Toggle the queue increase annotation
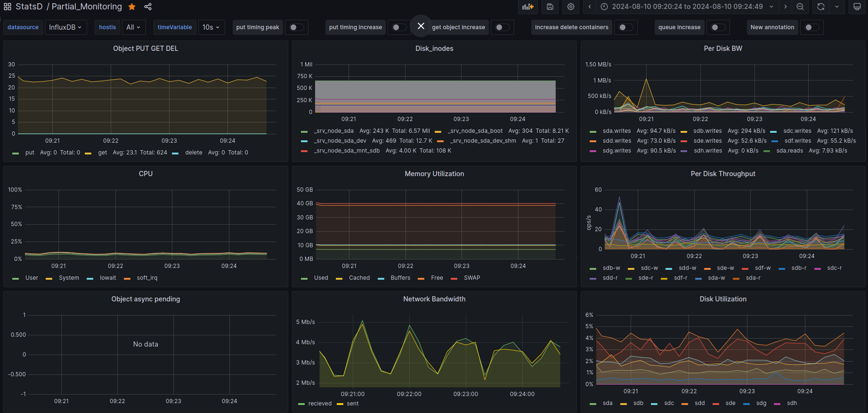The height and width of the screenshot is (413, 868). pos(718,27)
